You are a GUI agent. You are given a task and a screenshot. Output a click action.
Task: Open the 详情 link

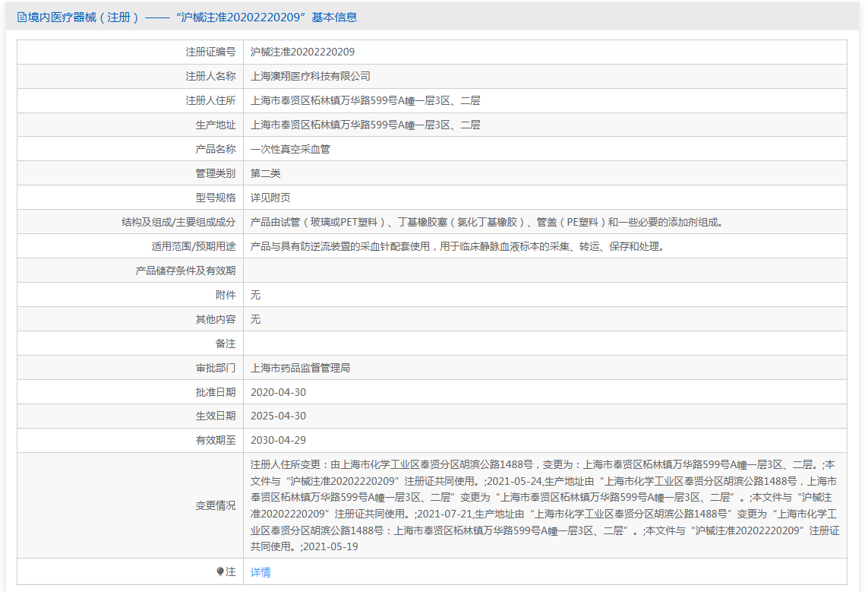tap(260, 572)
